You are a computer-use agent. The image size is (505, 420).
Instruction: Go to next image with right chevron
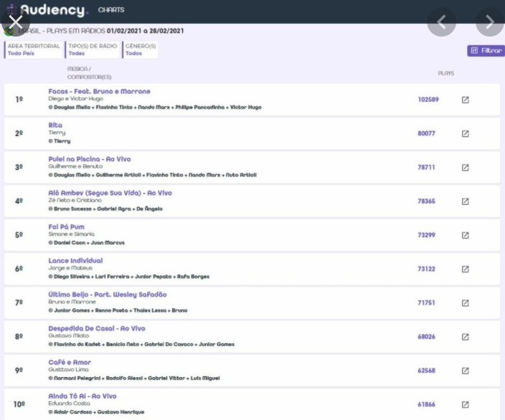(x=490, y=22)
